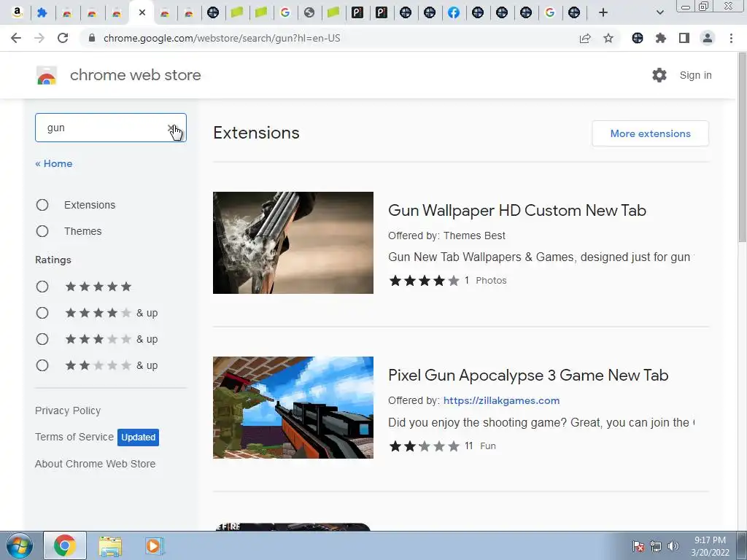Click the Chrome taskbar icon
Image resolution: width=747 pixels, height=560 pixels.
pyautogui.click(x=65, y=545)
